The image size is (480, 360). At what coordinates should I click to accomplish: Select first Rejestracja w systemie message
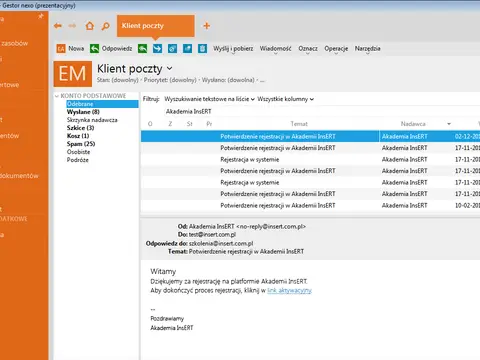click(x=310, y=159)
